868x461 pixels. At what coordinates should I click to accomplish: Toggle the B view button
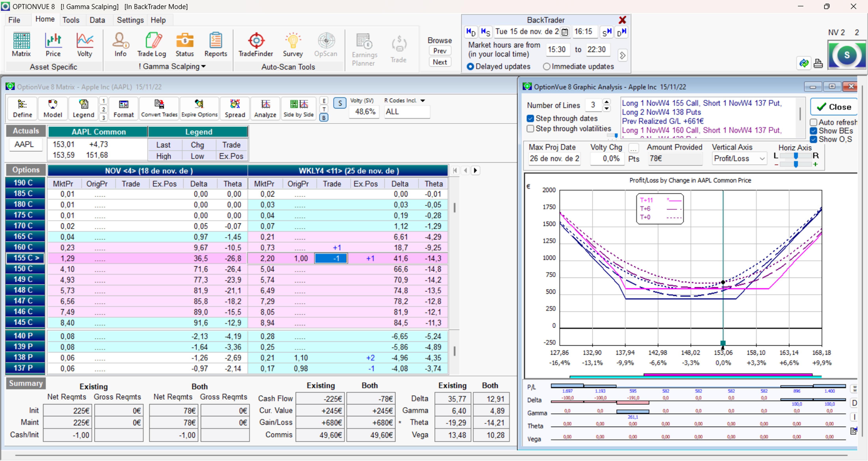coord(324,118)
